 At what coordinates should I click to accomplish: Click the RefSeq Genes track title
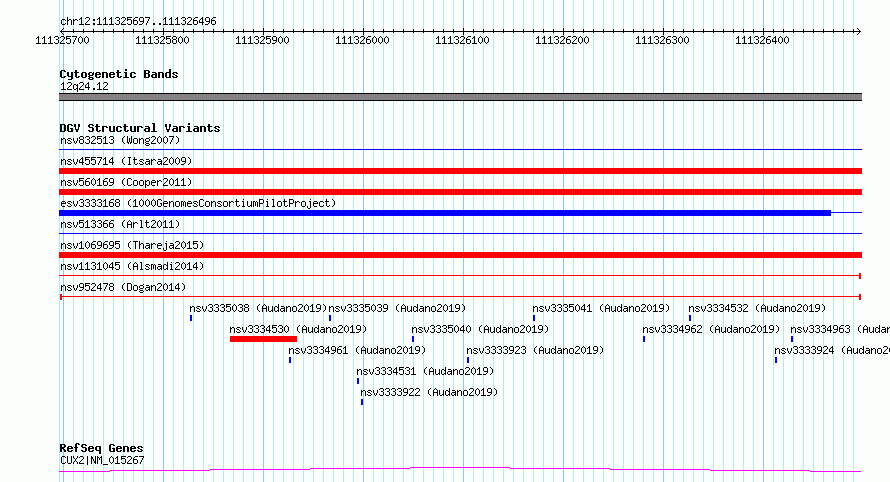pos(101,448)
